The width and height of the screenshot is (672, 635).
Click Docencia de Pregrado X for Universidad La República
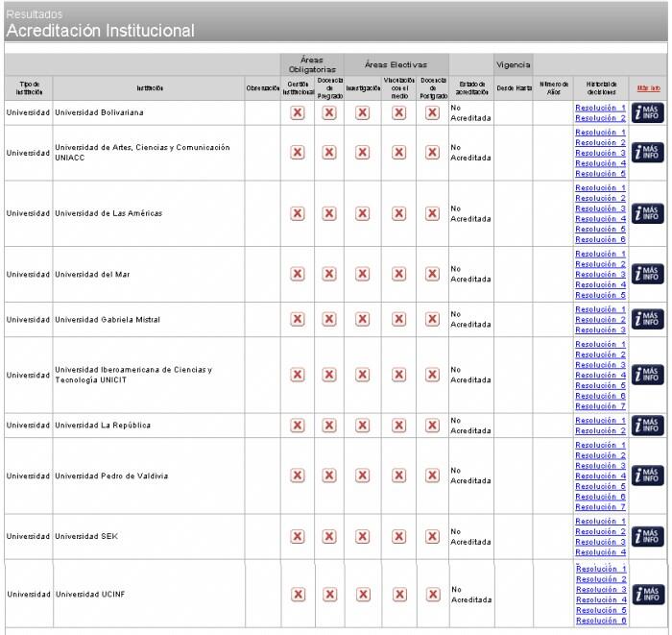coord(329,426)
